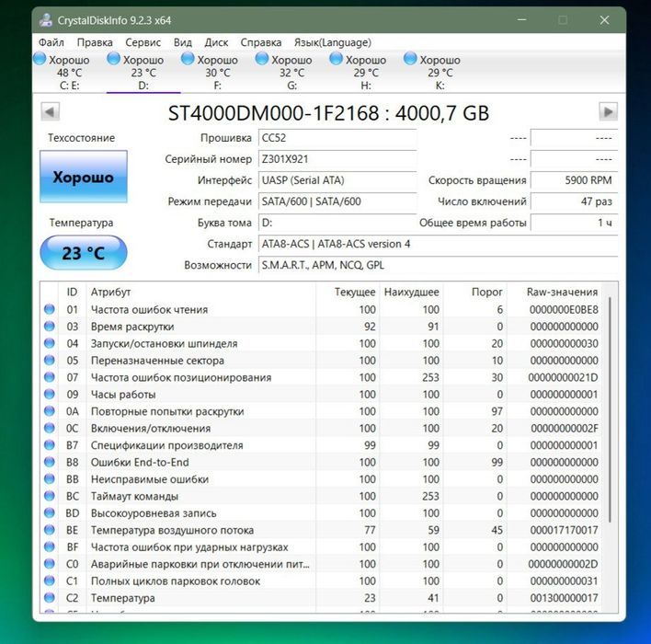Screen dimensions: 651x644
Task: Click status orb for Повторные попытки раскрутки
Action: point(50,411)
